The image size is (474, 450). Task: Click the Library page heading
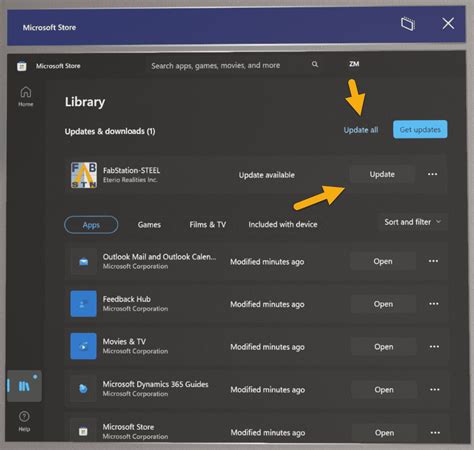tap(85, 102)
